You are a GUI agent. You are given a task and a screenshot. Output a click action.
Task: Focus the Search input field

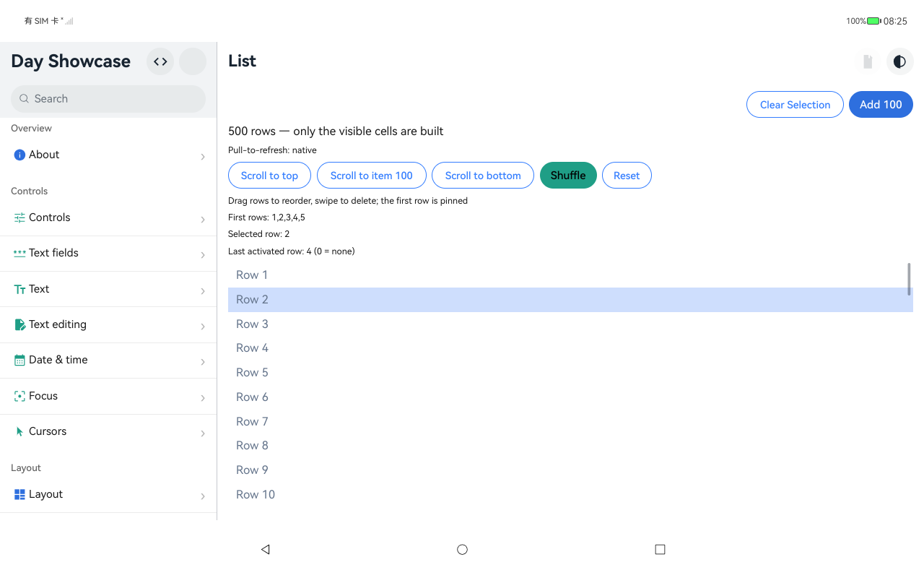(x=108, y=99)
